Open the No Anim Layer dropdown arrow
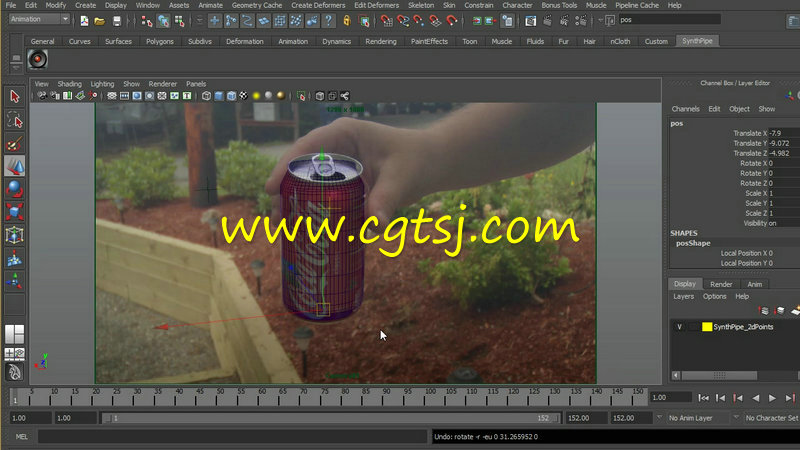 (x=659, y=418)
